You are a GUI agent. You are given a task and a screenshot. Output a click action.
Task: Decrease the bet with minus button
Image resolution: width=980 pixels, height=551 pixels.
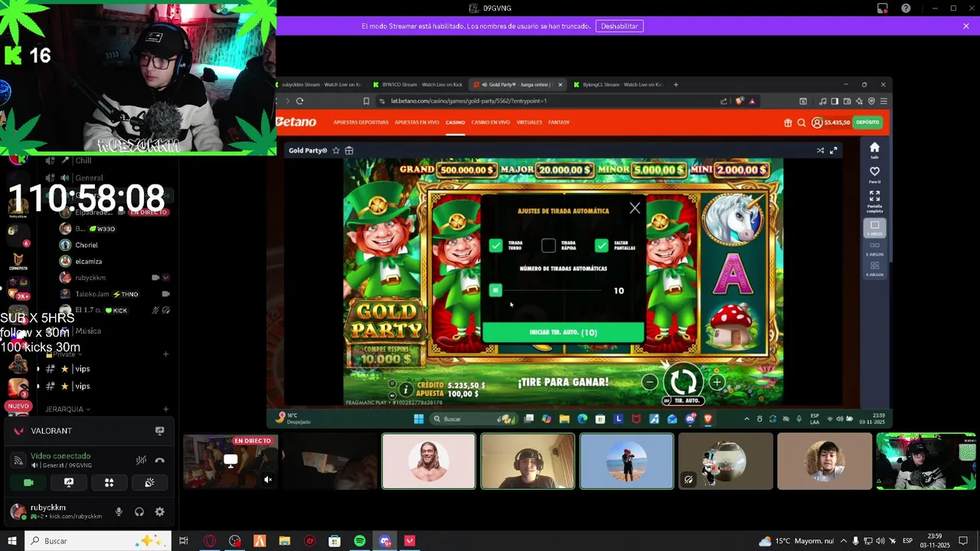(x=649, y=382)
